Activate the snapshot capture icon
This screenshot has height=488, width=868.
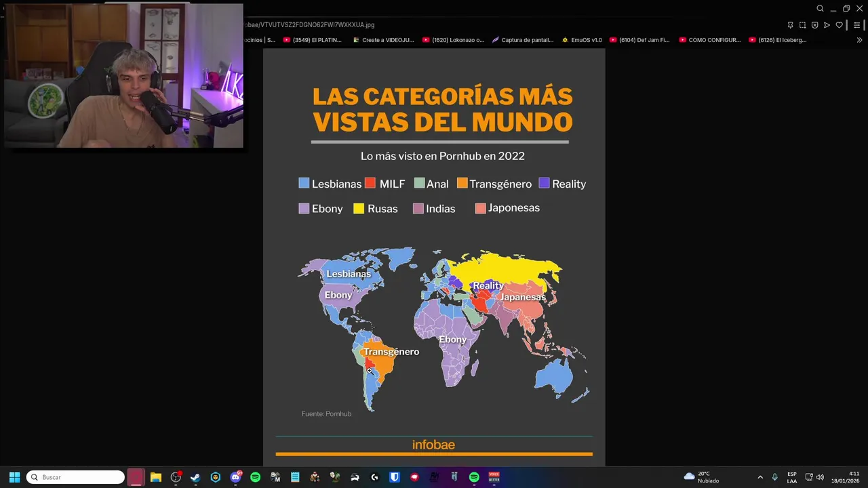click(802, 25)
